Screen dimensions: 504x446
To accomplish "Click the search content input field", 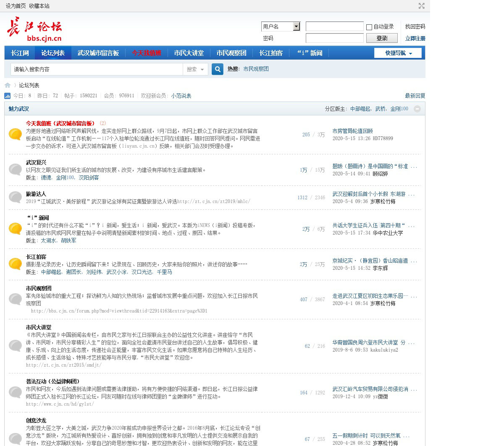I will pyautogui.click(x=97, y=69).
